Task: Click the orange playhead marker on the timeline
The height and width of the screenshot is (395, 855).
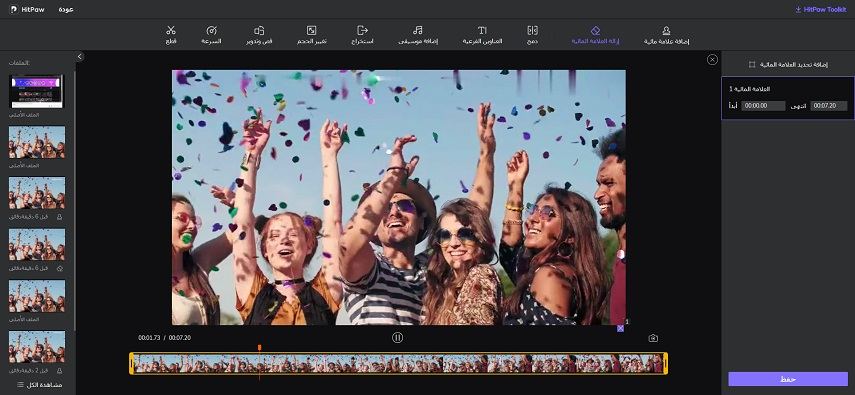Action: [x=260, y=348]
